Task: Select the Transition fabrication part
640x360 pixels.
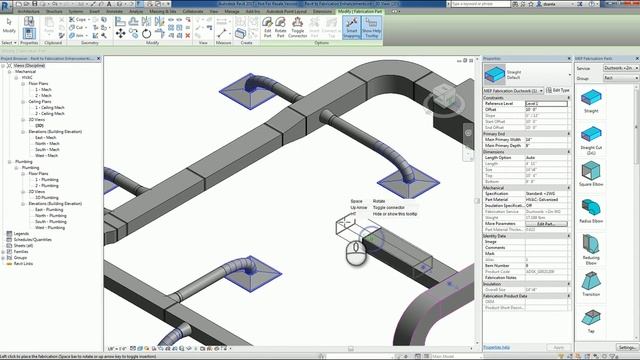Action: tap(591, 284)
